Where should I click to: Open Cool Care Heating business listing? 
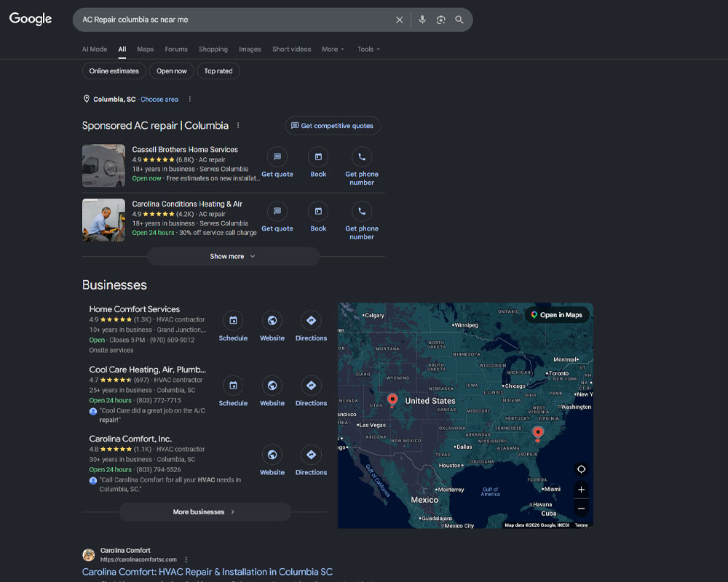click(148, 370)
